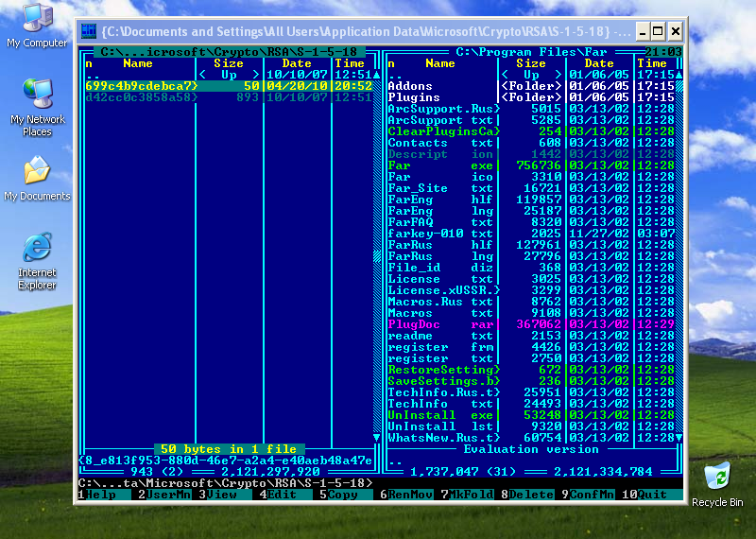Select Far_Site txt file
The height and width of the screenshot is (539, 756).
point(531,188)
